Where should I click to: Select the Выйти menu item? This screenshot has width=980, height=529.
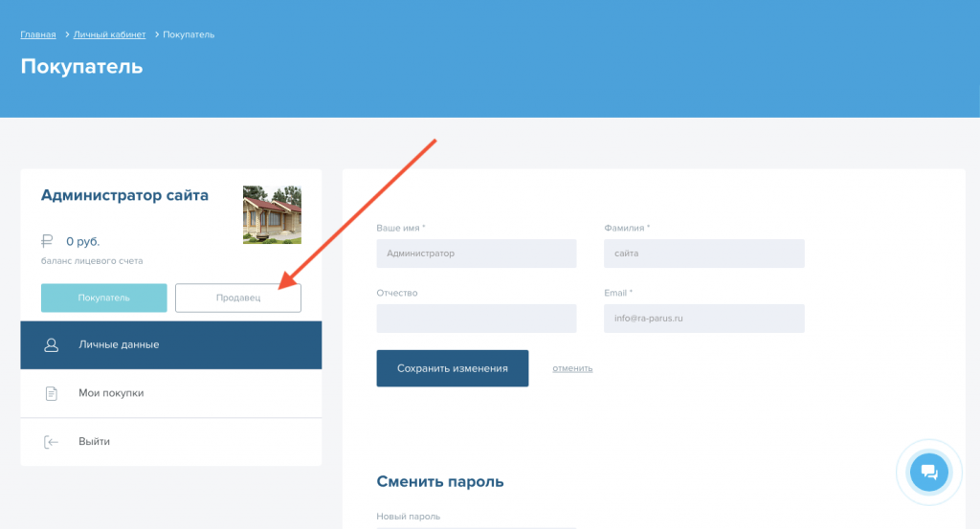[x=171, y=442]
